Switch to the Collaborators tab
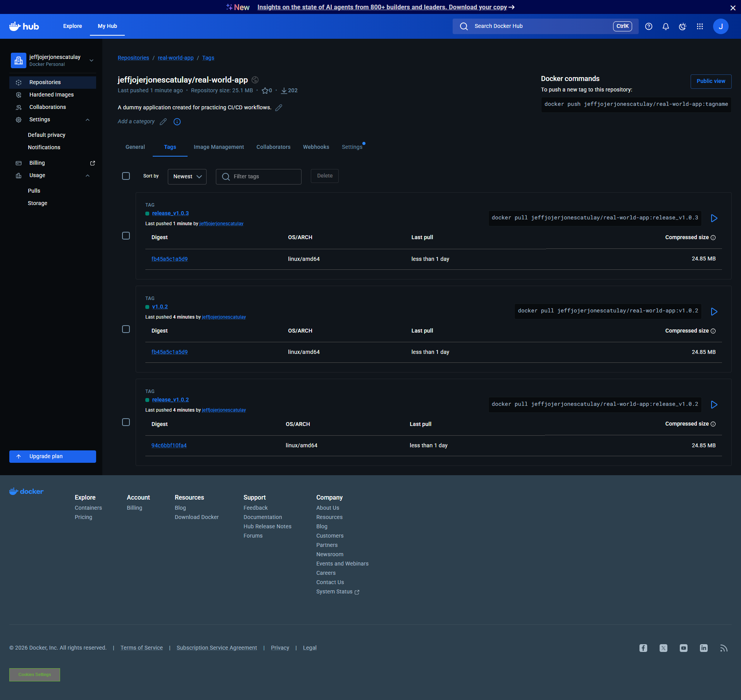741x700 pixels. (x=274, y=147)
